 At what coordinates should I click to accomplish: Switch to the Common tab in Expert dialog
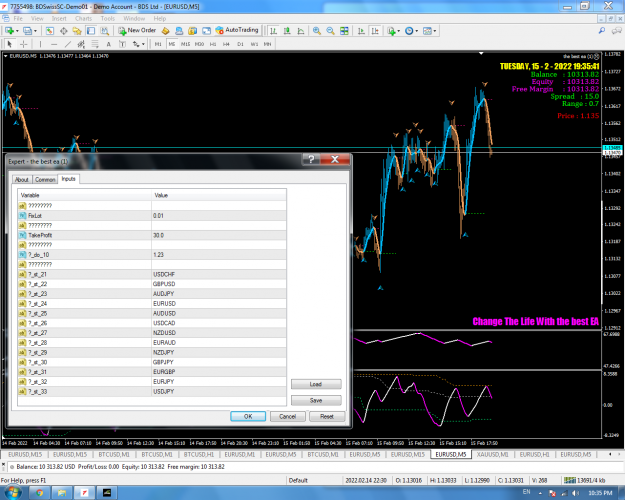(45, 179)
